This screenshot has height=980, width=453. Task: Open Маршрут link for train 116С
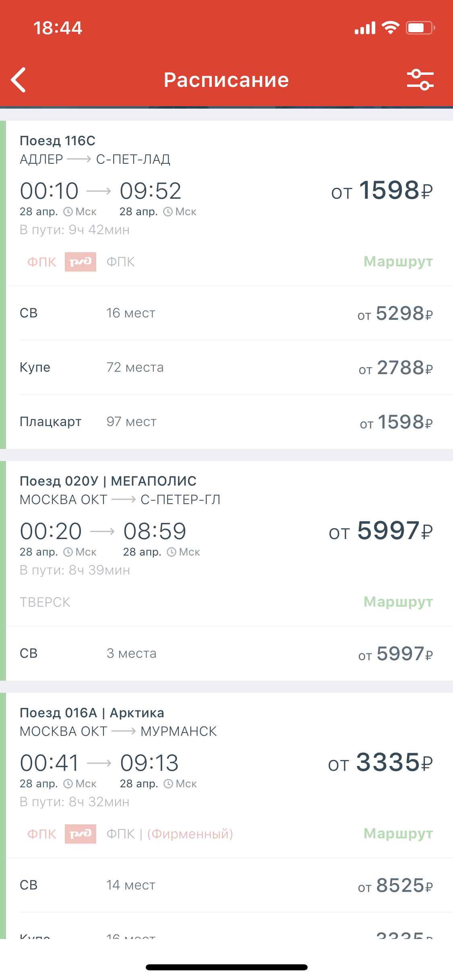click(398, 261)
